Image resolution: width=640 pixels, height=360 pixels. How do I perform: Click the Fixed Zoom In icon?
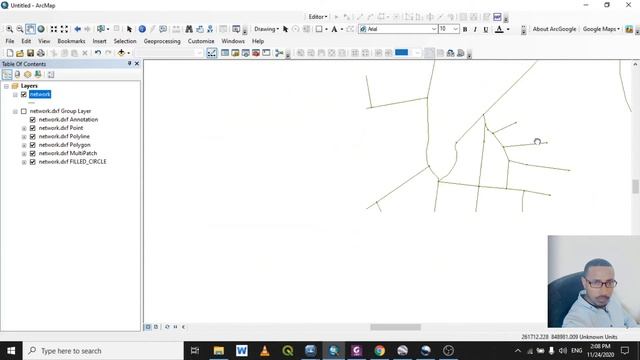pos(54,29)
